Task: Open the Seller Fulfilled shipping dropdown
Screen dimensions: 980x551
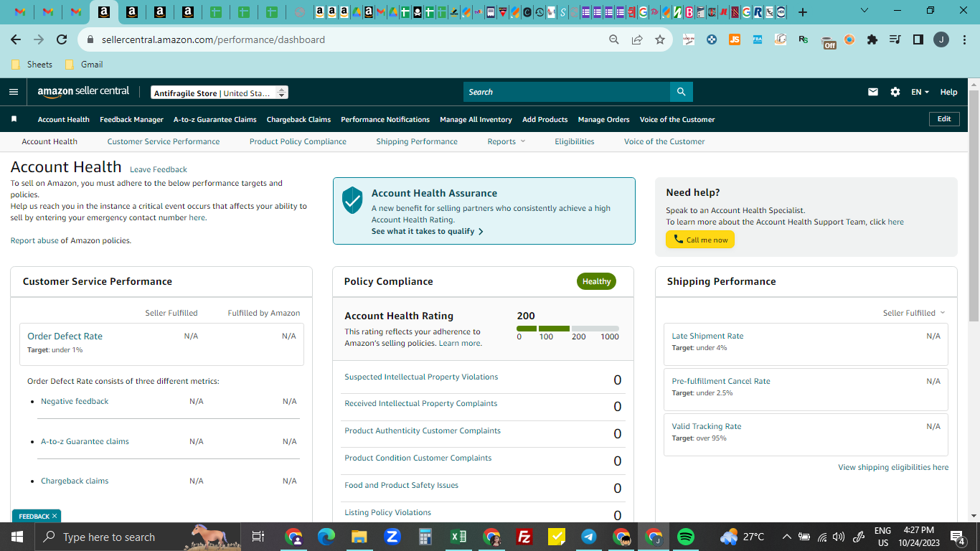Action: point(914,313)
